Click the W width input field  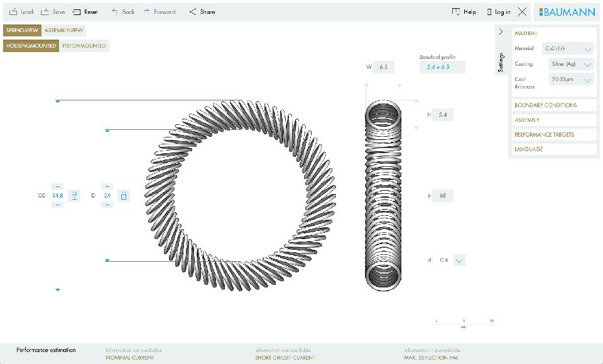[383, 67]
